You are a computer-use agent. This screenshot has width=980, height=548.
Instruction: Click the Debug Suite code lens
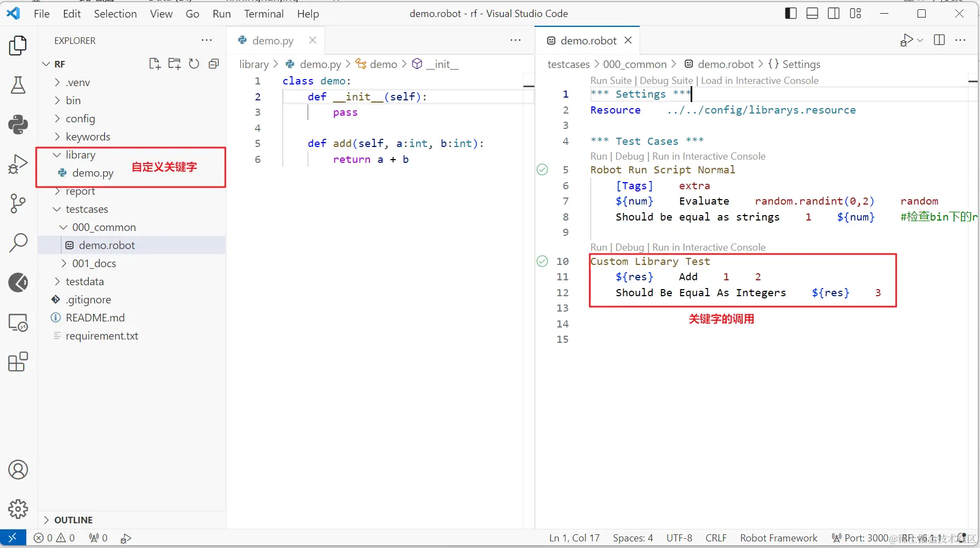pyautogui.click(x=666, y=81)
